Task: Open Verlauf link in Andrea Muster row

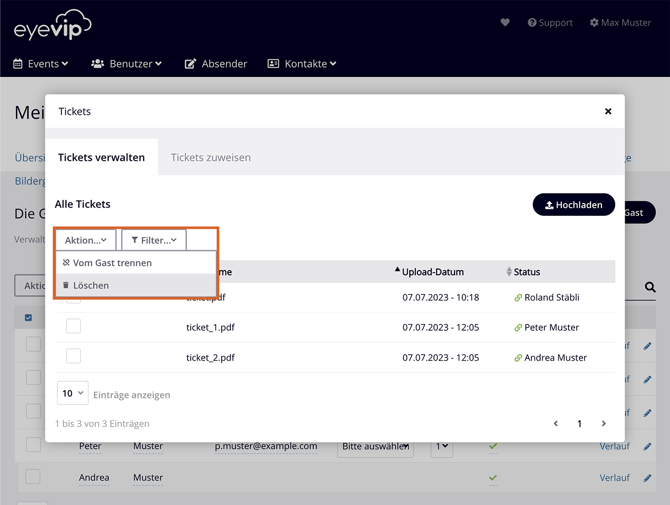Action: tap(614, 478)
